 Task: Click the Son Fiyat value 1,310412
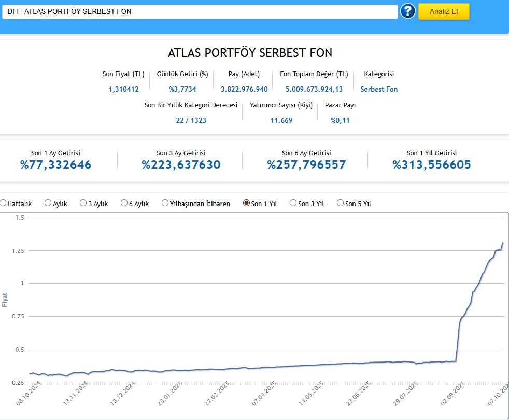tap(123, 89)
